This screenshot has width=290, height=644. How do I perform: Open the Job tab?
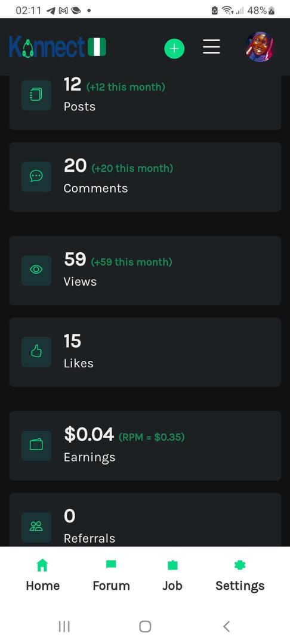pyautogui.click(x=172, y=575)
